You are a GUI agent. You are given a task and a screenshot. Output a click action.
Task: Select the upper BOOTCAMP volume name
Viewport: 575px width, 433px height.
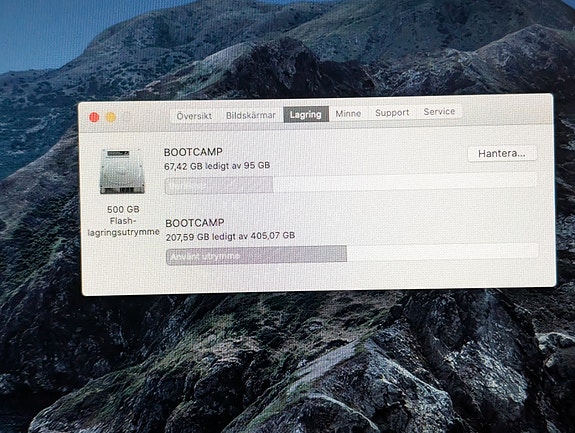(x=193, y=152)
